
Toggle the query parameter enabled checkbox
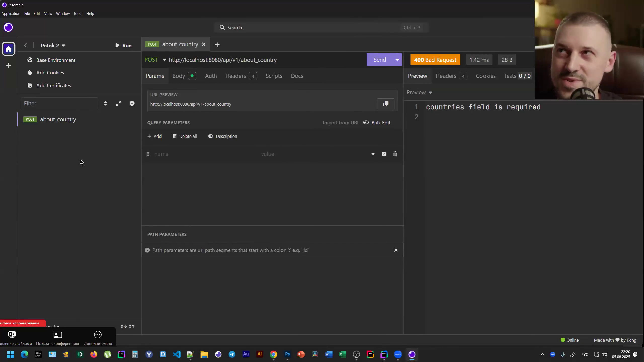click(384, 154)
